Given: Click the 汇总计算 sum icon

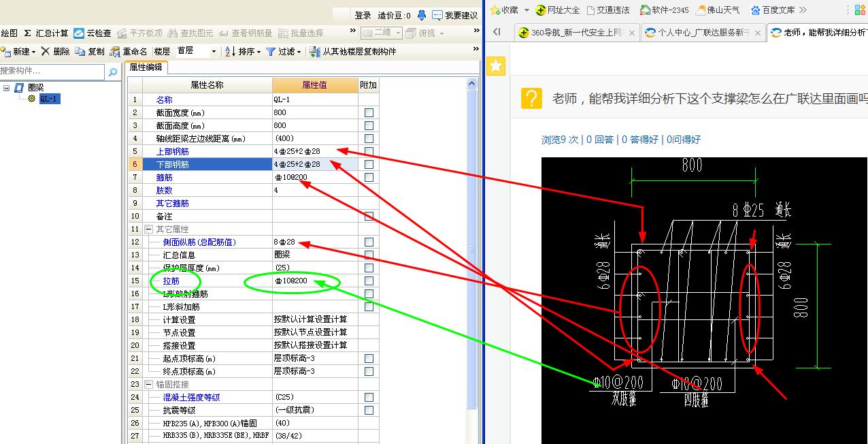Looking at the screenshot, I should pos(28,33).
